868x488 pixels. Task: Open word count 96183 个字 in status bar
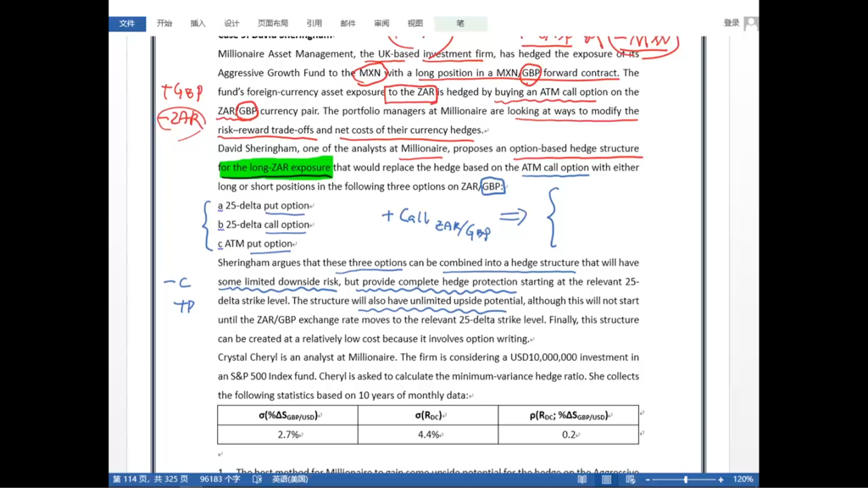coord(220,480)
